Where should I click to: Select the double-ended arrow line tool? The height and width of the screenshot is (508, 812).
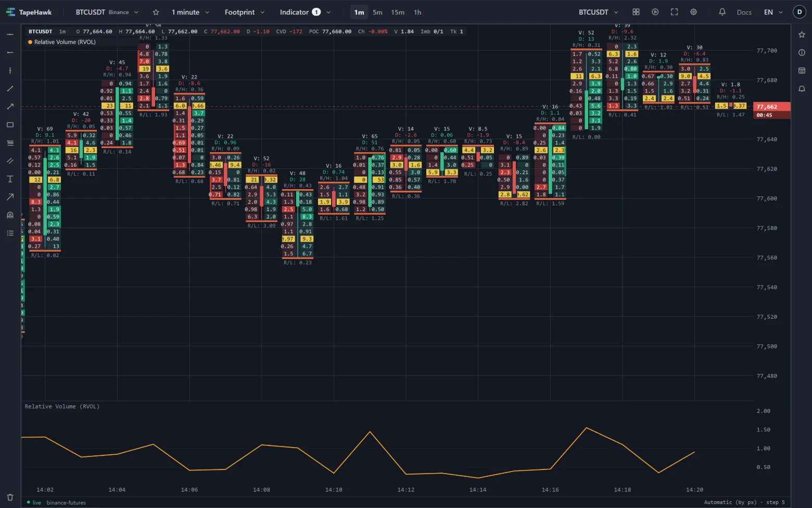tap(10, 106)
